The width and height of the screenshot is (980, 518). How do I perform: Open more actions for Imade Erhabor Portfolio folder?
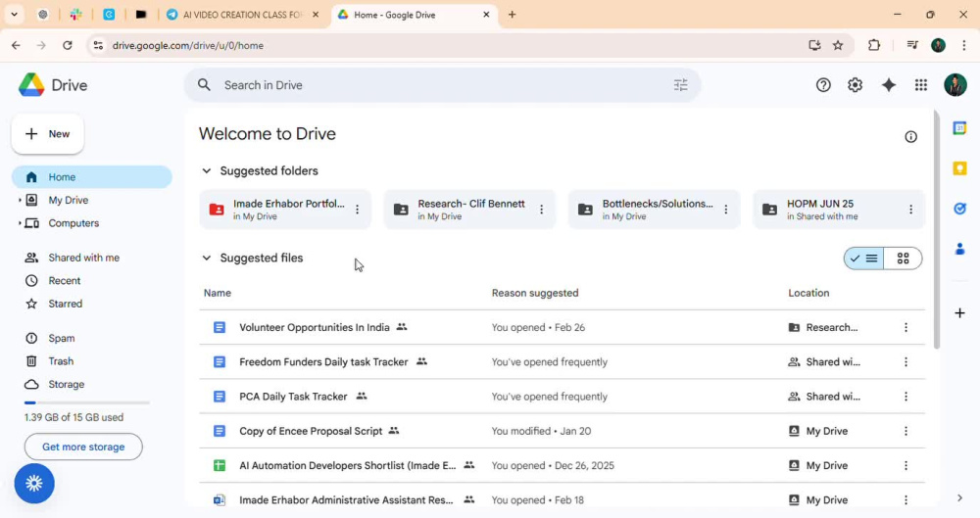(357, 210)
